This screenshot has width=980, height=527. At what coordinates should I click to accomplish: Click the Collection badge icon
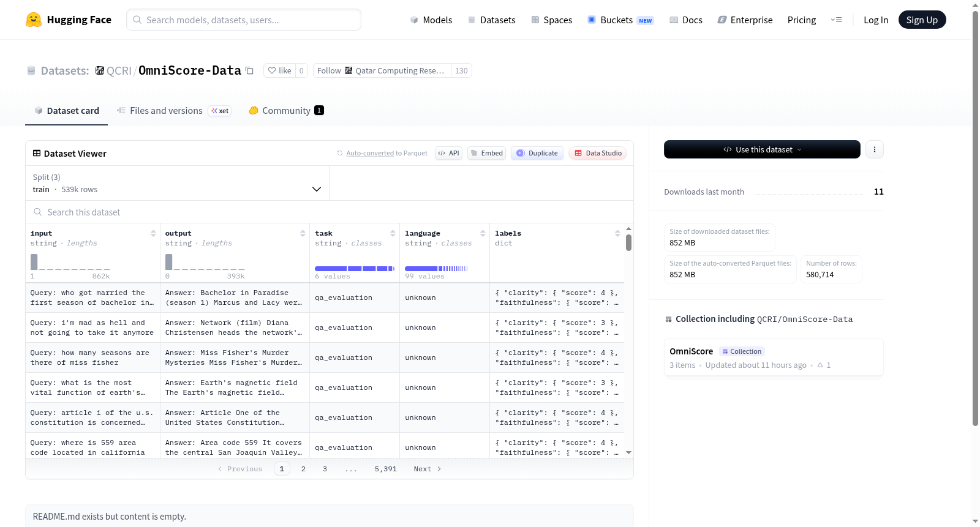tap(725, 351)
